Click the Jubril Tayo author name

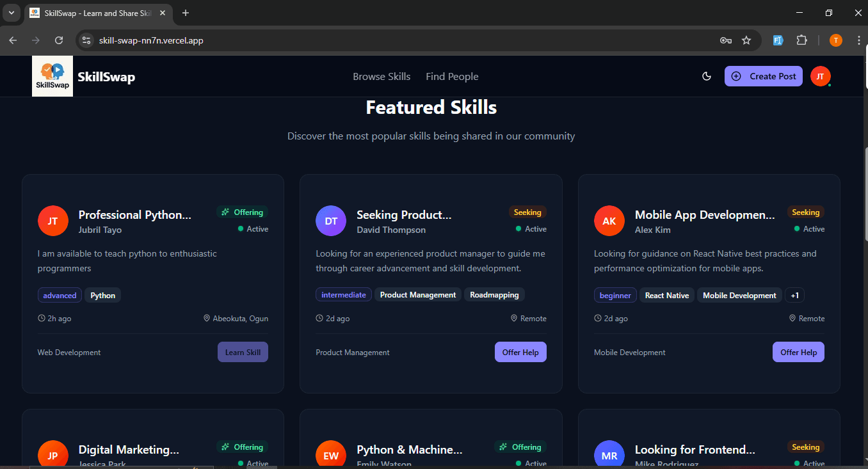coord(100,230)
